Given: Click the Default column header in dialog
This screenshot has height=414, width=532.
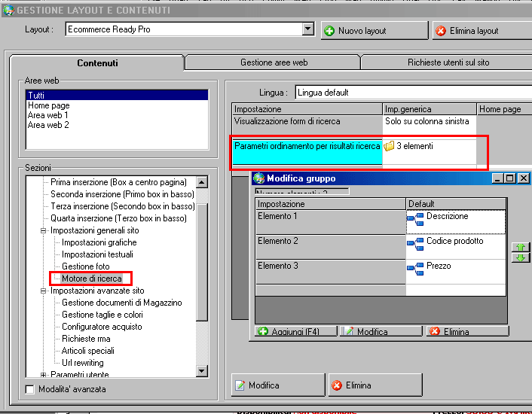Looking at the screenshot, I should [456, 204].
